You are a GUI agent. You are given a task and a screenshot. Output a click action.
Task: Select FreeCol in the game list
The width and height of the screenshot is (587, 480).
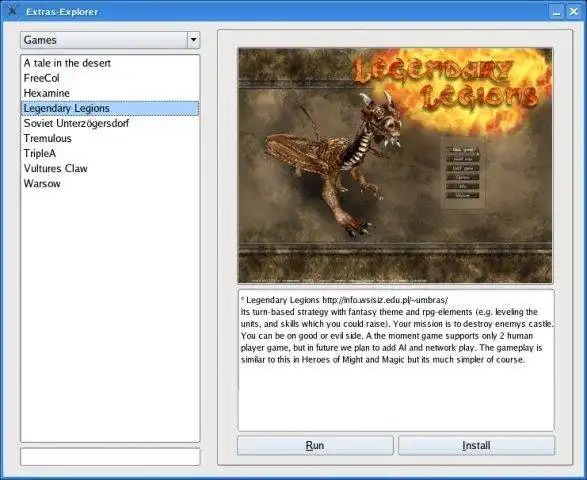click(110, 78)
